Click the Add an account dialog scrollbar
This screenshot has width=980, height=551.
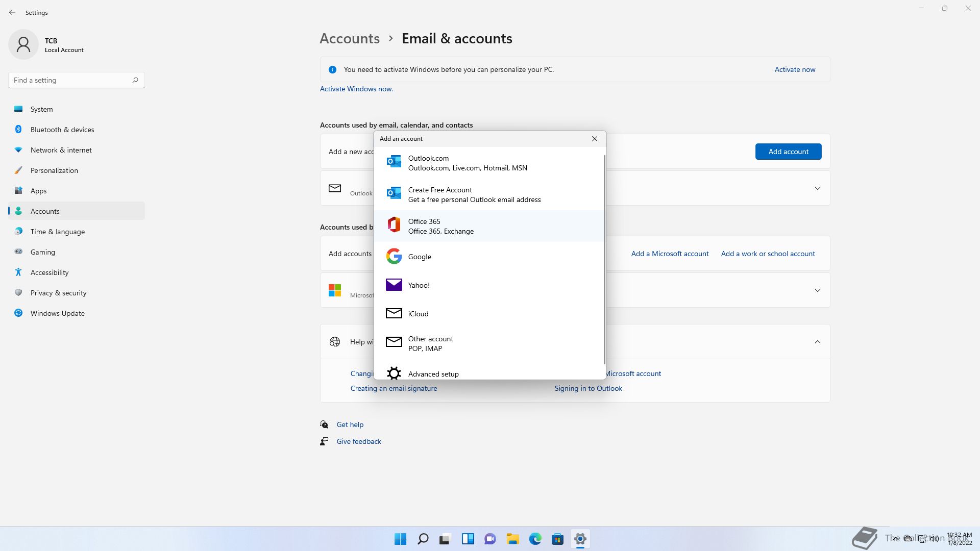click(x=605, y=259)
